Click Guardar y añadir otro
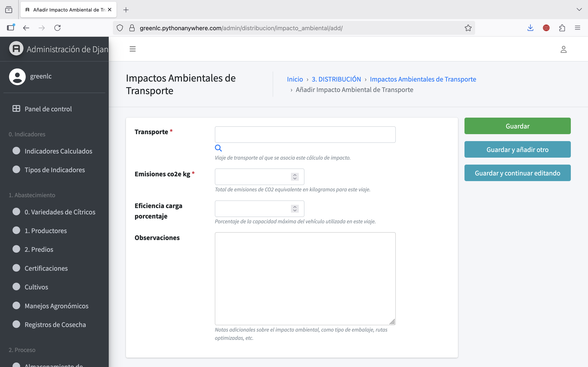The width and height of the screenshot is (588, 367). (x=517, y=149)
